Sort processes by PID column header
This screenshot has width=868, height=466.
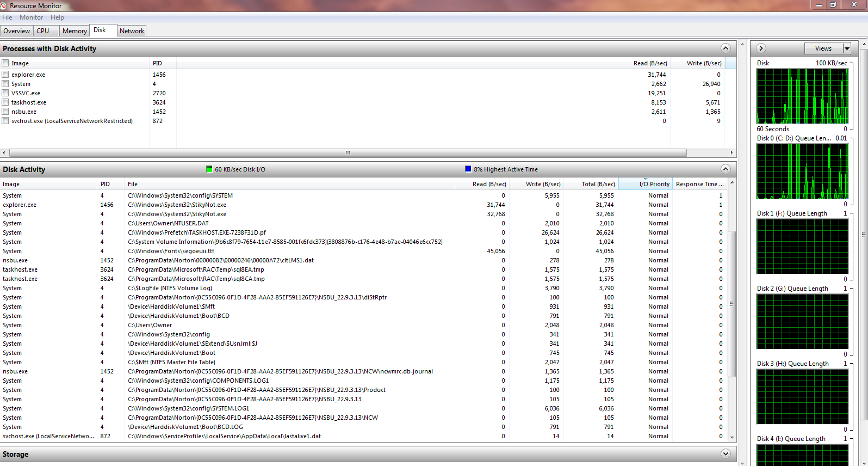[157, 63]
